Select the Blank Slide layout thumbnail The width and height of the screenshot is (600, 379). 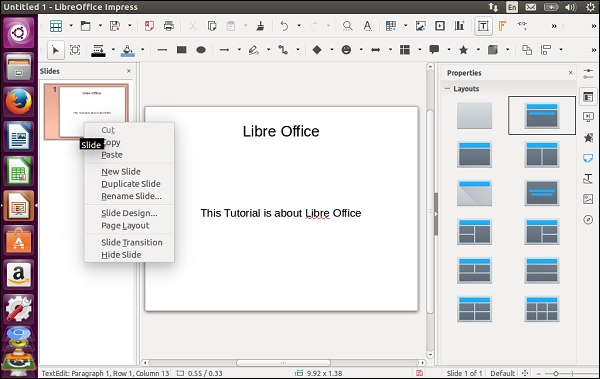[x=474, y=115]
